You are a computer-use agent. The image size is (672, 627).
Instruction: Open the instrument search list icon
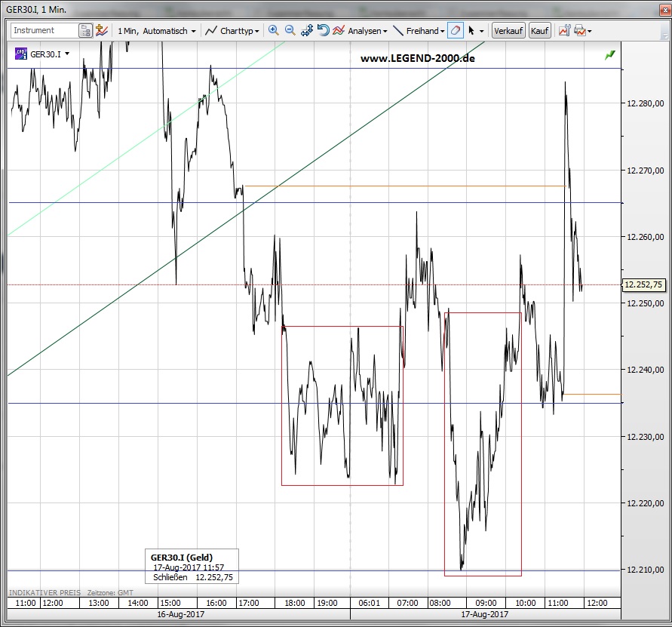86,31
